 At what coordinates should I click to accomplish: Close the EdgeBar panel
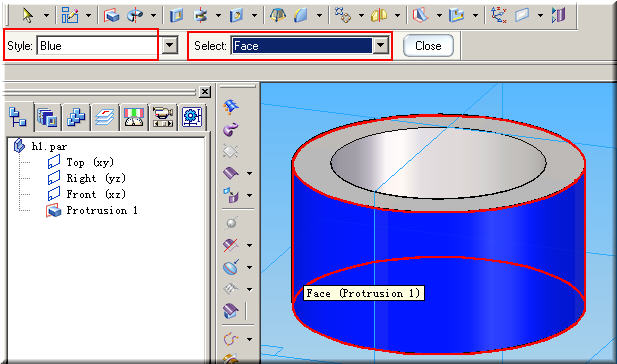pos(205,92)
